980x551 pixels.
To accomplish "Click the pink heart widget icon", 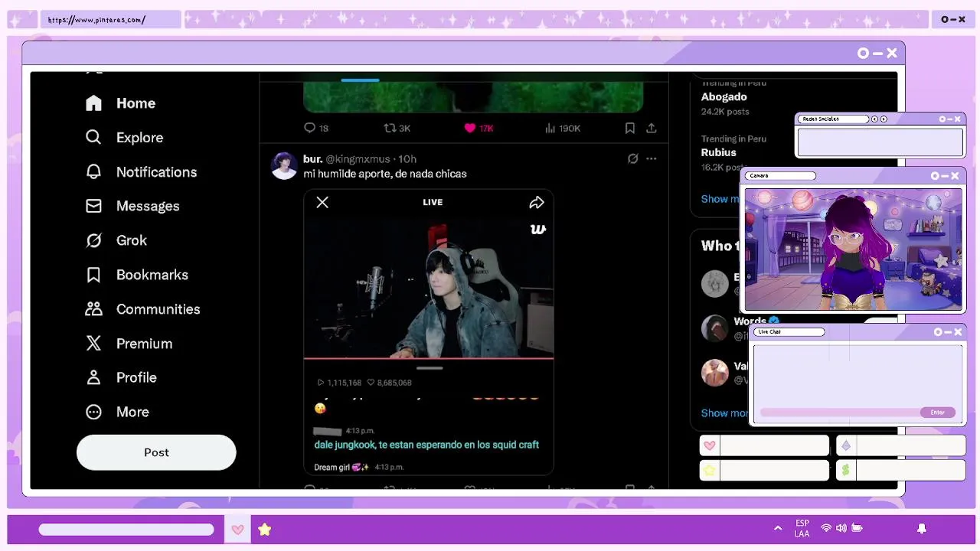I will coord(710,445).
